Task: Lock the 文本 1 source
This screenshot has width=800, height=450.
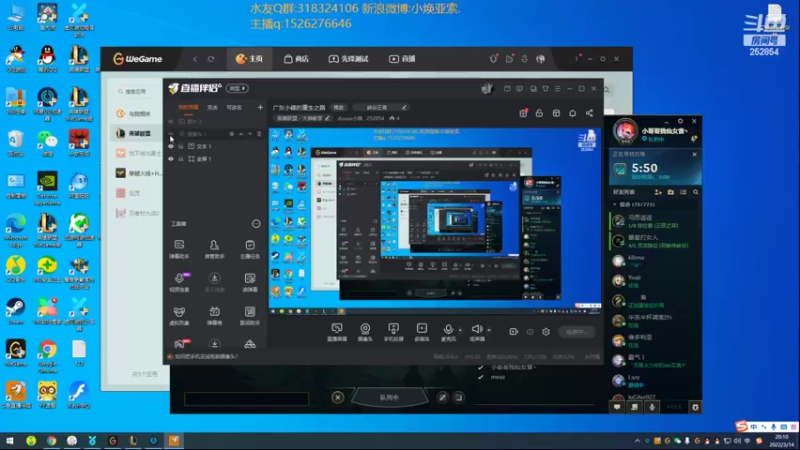Action: pos(181,146)
